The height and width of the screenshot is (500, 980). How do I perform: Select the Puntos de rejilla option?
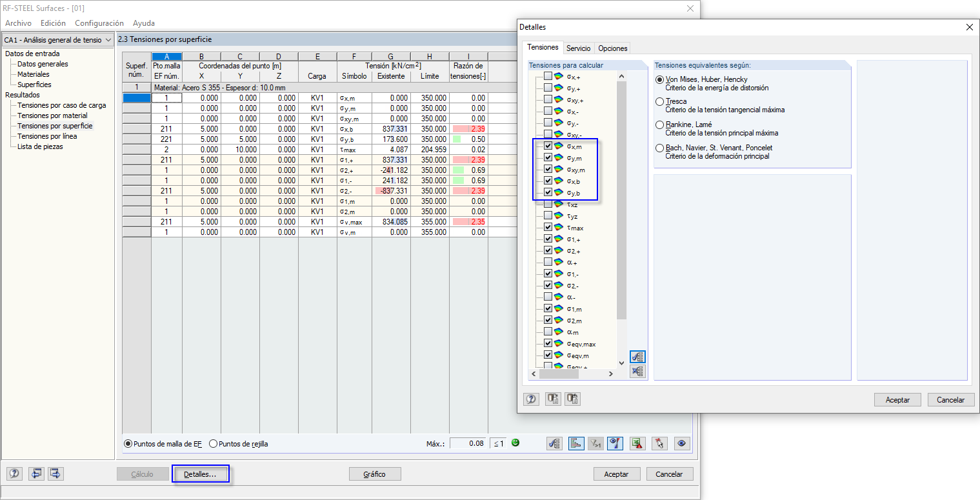click(x=213, y=444)
